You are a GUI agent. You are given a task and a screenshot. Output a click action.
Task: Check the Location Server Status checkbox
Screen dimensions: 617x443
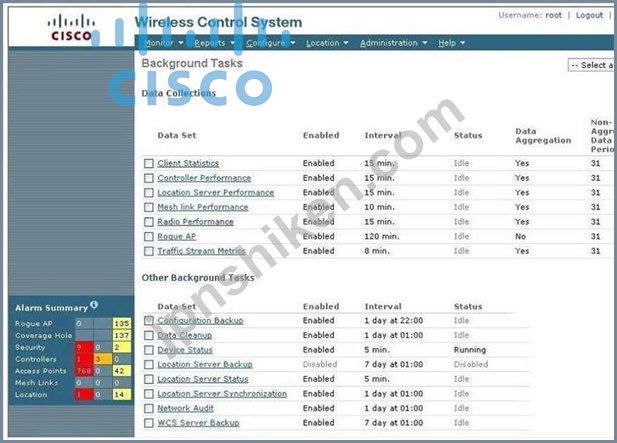pyautogui.click(x=148, y=379)
